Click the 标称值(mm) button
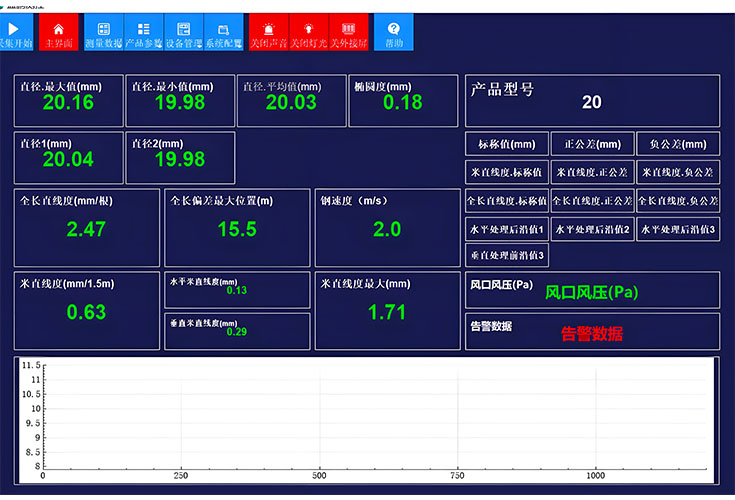This screenshot has width=735, height=500. click(x=507, y=144)
